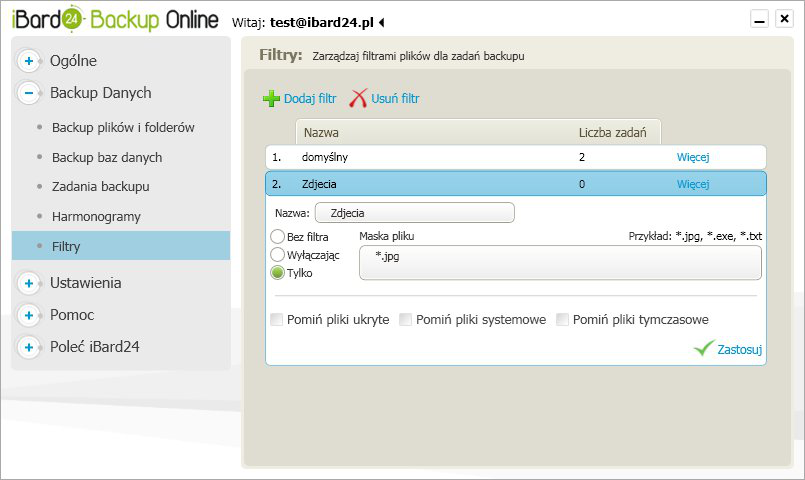Click Więcej for the domyślny filter

tap(693, 157)
